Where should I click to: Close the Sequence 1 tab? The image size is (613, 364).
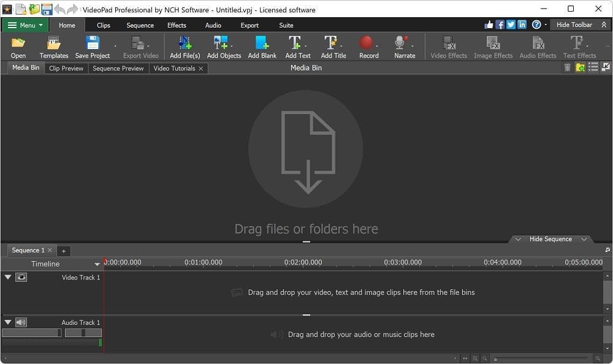point(50,250)
